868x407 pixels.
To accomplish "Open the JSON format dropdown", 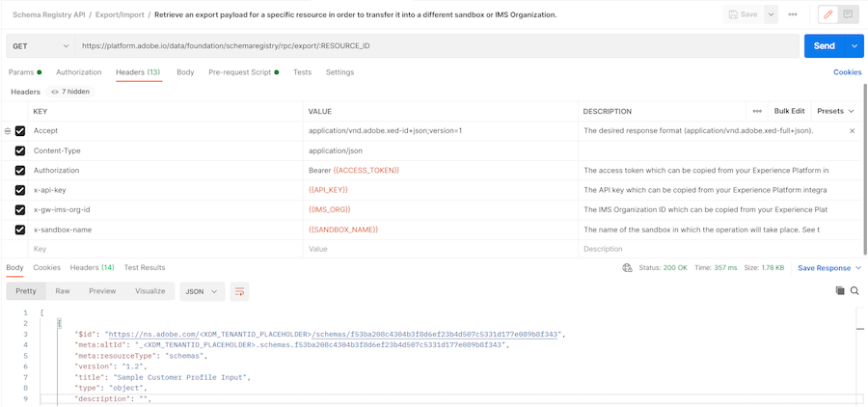I will (x=203, y=291).
